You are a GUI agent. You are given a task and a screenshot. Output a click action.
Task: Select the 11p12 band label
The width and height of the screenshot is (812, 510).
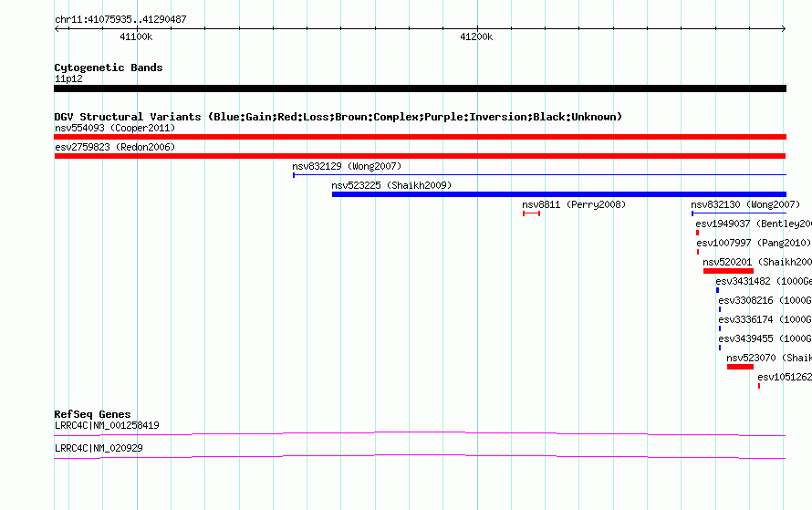pos(68,78)
